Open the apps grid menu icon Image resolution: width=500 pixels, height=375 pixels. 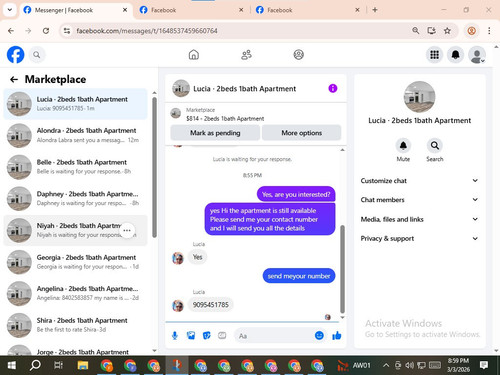pos(434,55)
